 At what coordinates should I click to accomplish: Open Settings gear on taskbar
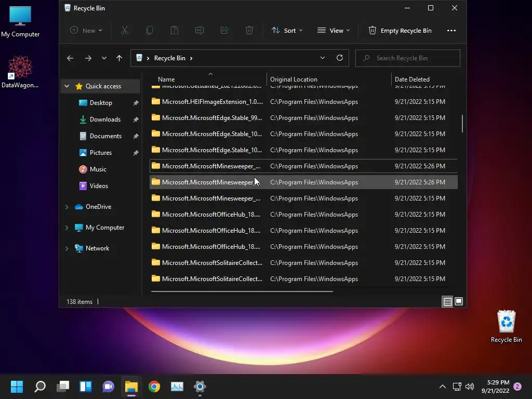pyautogui.click(x=200, y=387)
